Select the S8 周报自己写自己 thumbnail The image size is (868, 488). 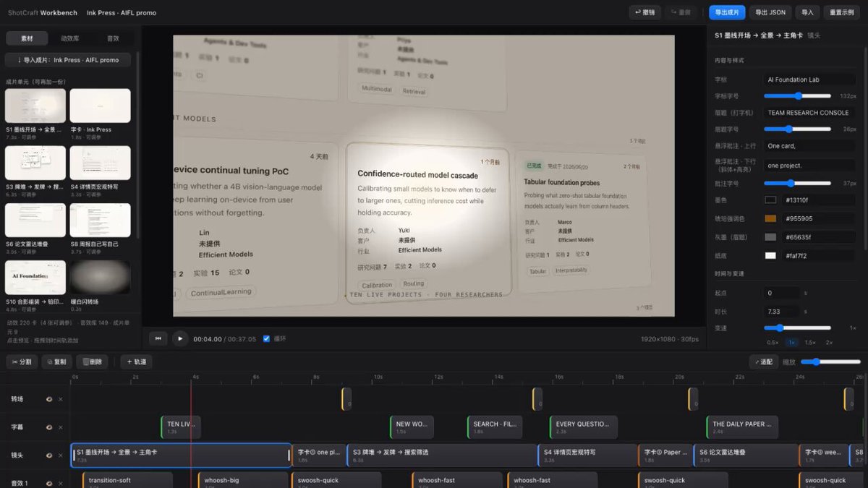coord(100,221)
